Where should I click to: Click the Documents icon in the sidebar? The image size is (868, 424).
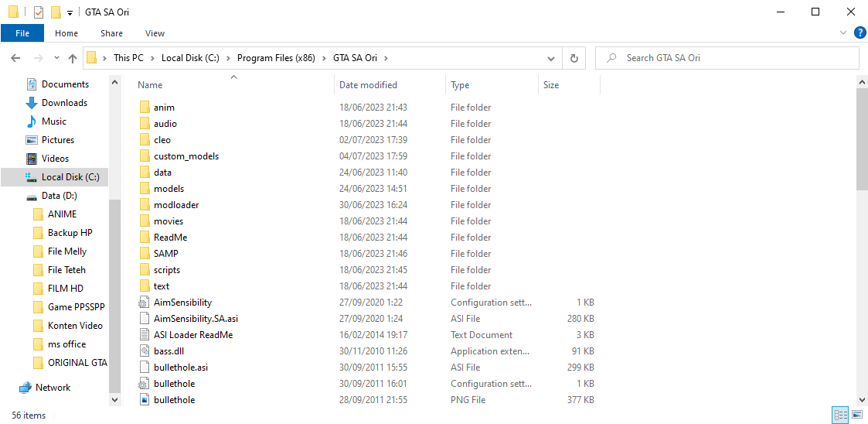pos(32,84)
